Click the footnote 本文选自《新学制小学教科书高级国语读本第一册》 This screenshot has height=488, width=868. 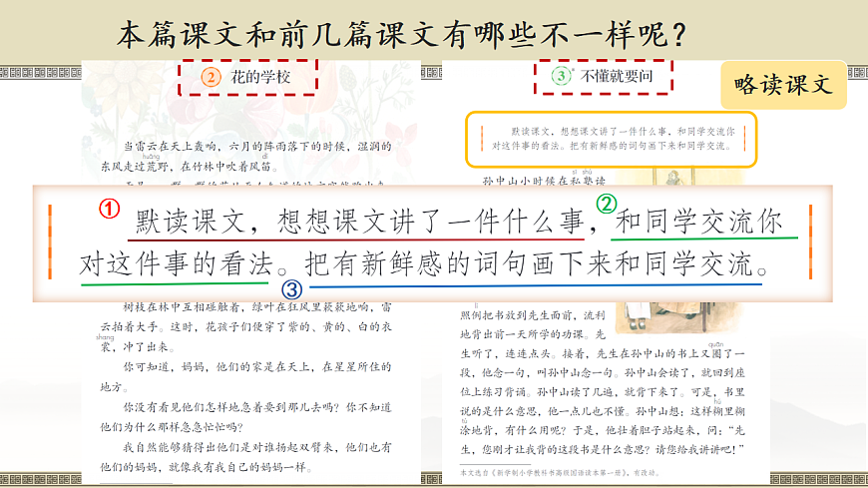[x=560, y=472]
